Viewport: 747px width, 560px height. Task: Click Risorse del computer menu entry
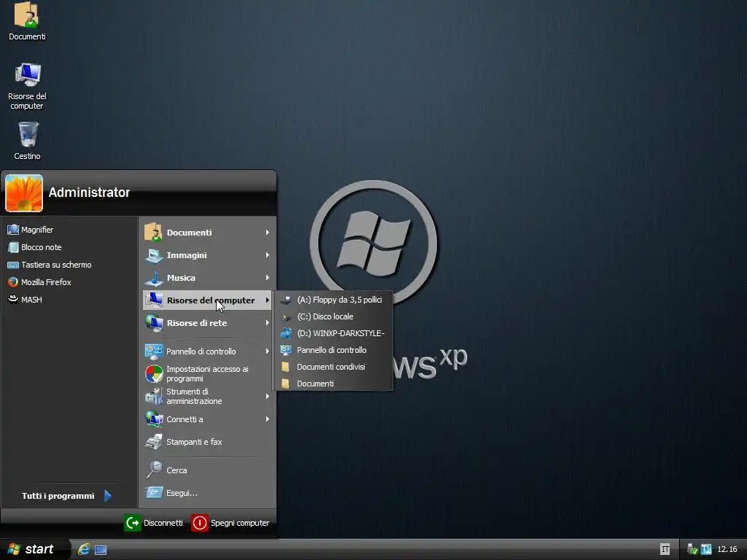(207, 300)
